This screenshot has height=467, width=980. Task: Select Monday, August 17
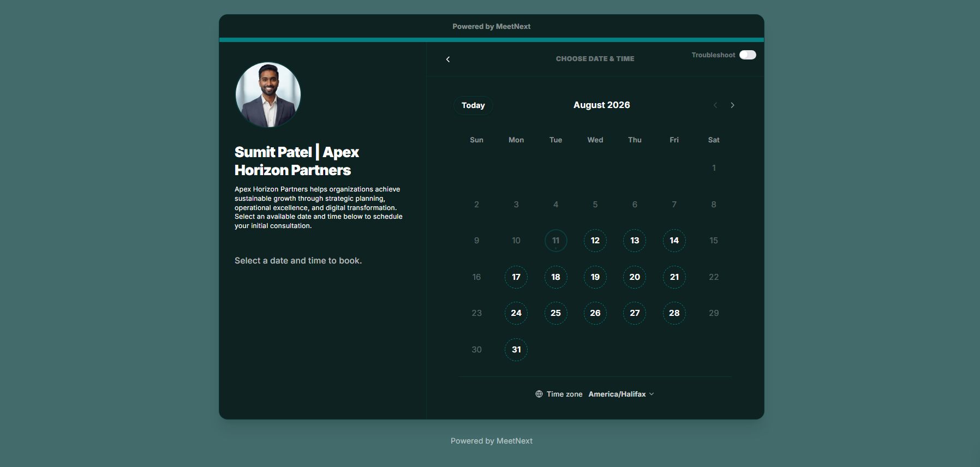tap(516, 277)
